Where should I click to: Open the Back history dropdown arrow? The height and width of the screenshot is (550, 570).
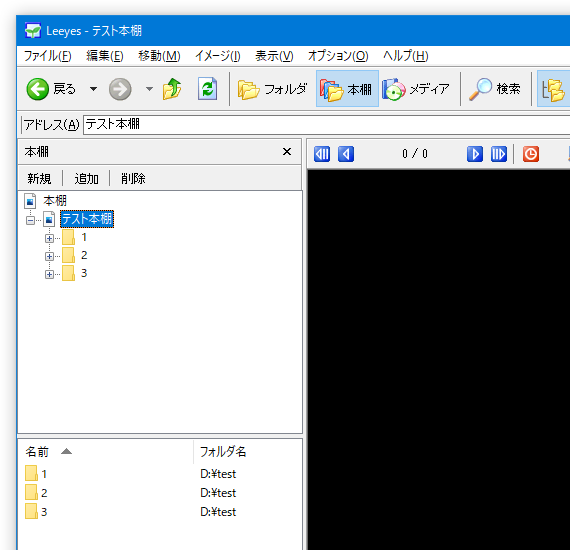93,89
